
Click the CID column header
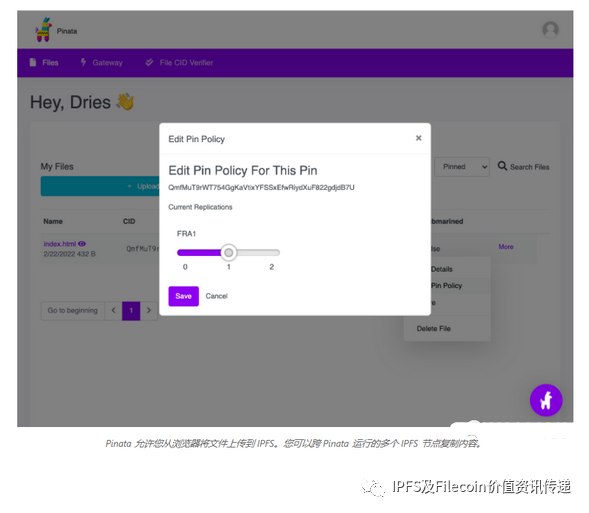129,221
